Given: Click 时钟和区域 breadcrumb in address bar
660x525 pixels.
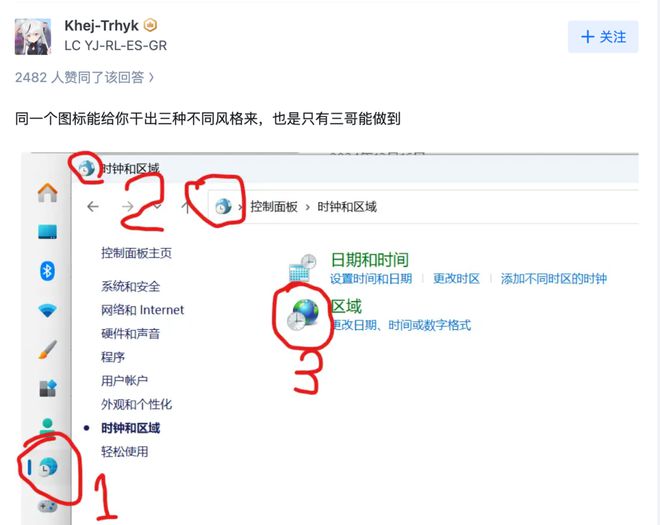Looking at the screenshot, I should 347,207.
